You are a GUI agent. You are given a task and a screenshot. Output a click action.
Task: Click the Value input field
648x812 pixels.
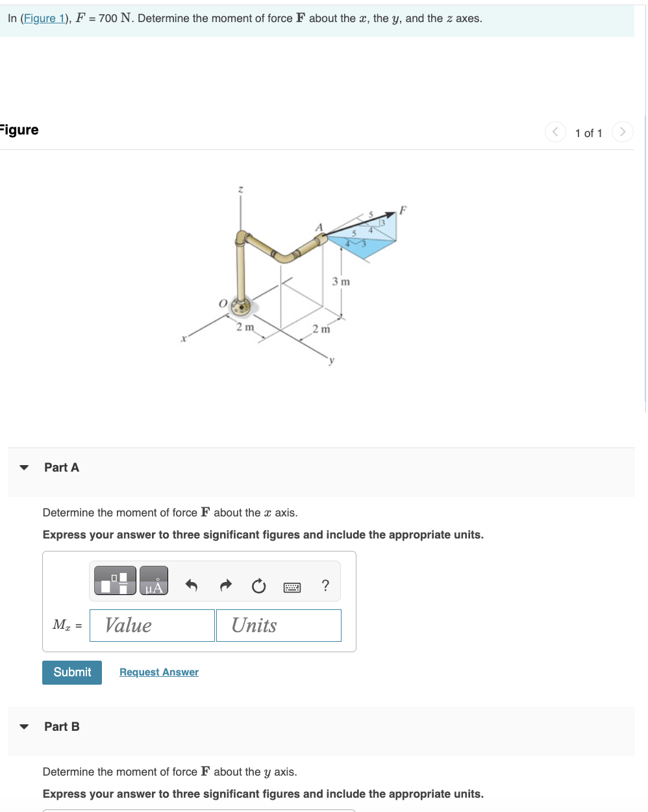[152, 625]
